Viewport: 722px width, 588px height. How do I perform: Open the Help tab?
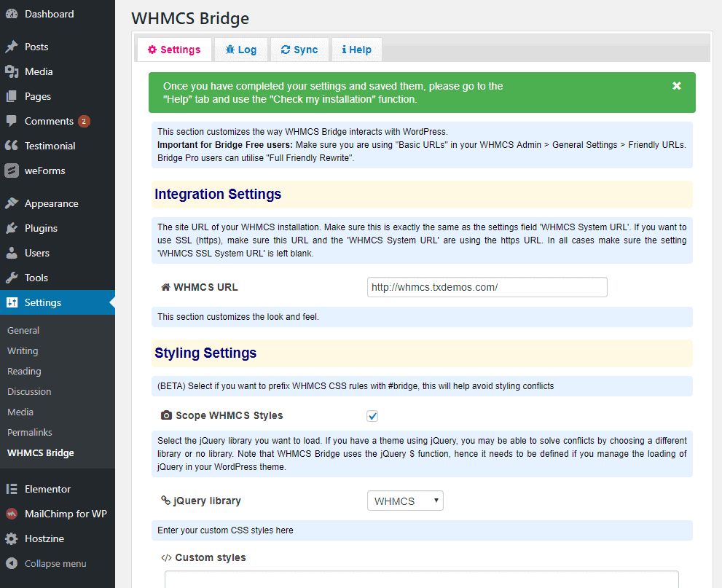coord(356,50)
